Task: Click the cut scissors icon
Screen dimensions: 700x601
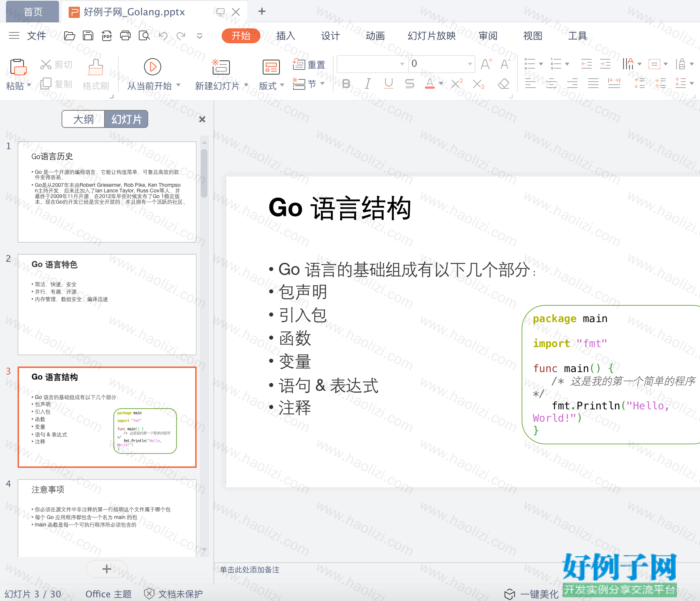Action: (46, 64)
